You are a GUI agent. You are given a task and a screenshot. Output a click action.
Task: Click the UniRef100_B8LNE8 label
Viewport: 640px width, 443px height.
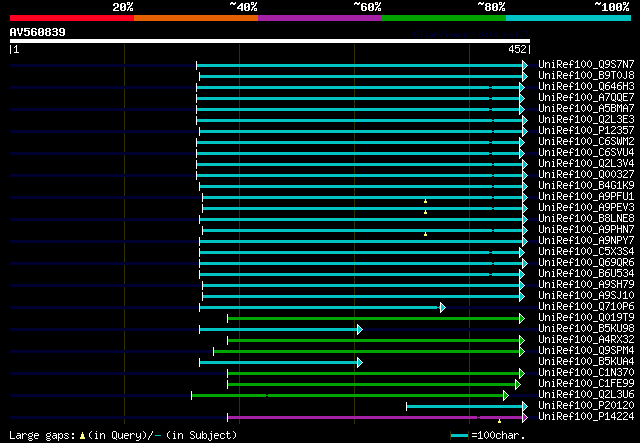point(586,218)
